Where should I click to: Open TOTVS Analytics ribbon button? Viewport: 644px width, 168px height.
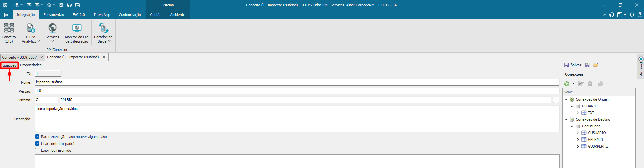[31, 33]
